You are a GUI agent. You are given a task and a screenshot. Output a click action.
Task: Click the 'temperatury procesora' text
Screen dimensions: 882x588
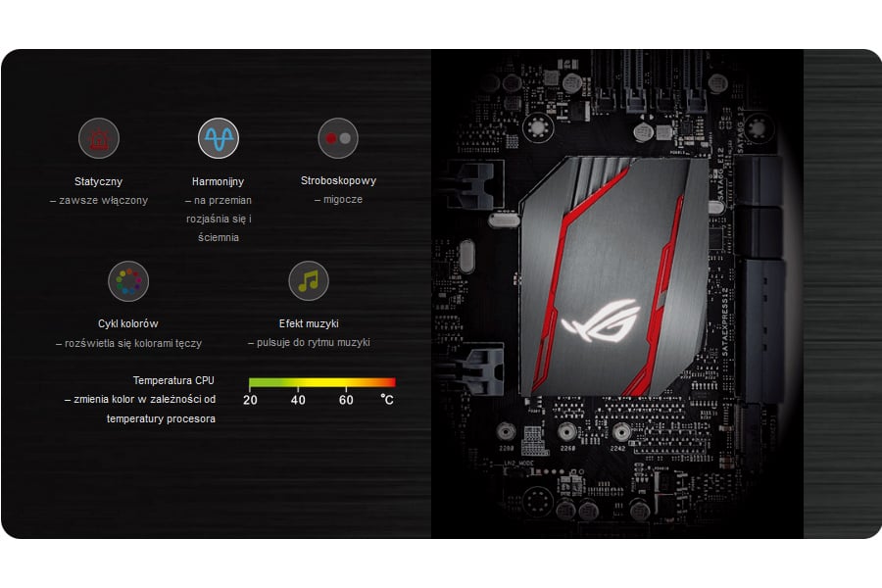(x=161, y=418)
